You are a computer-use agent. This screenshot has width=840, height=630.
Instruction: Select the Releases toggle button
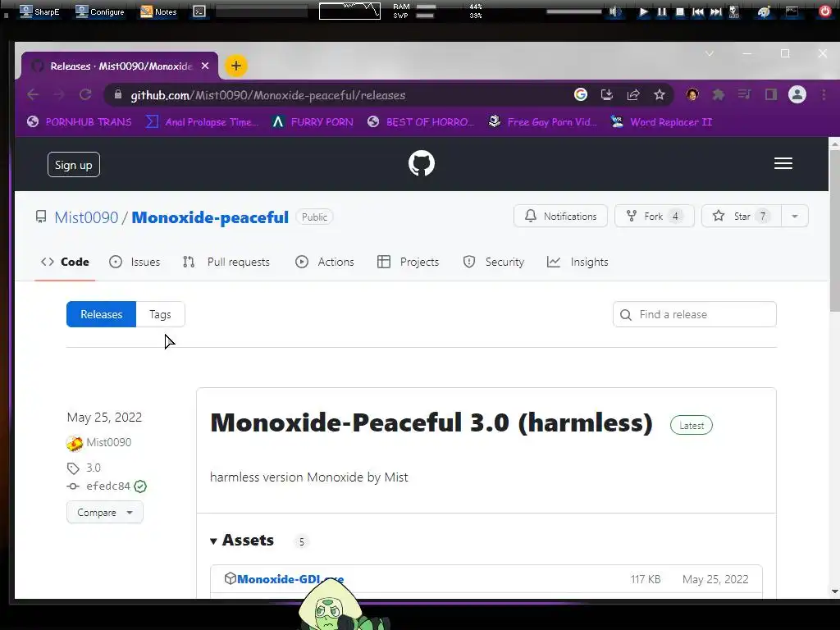tap(101, 314)
